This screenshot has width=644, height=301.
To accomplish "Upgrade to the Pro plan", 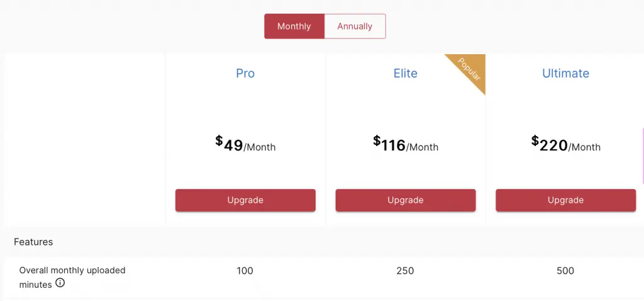I will click(x=245, y=200).
